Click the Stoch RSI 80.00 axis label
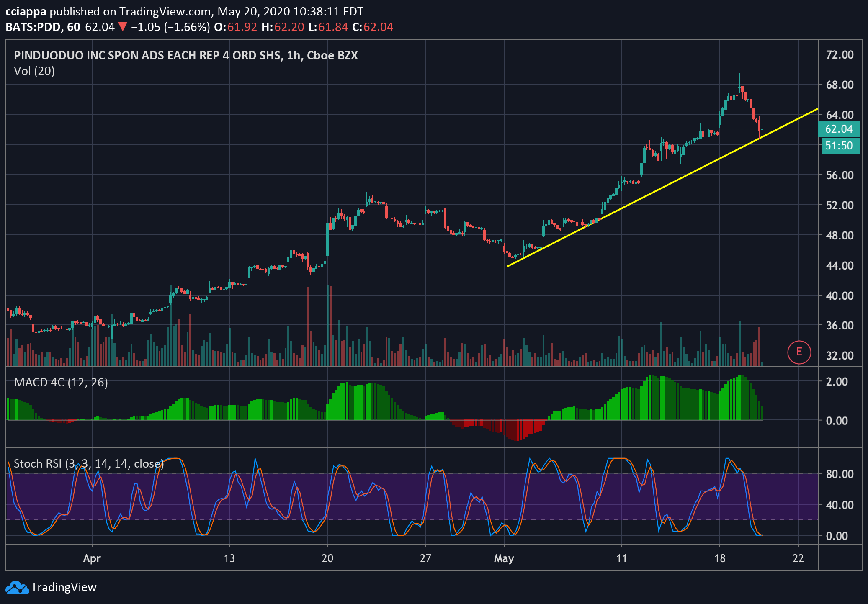868x604 pixels. (840, 474)
